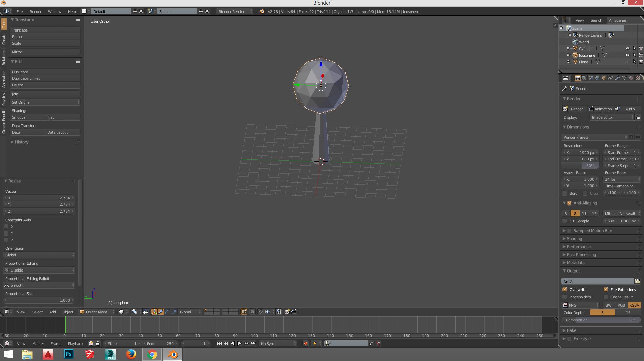This screenshot has height=361, width=644.
Task: Open the Marker menu in timeline
Action: [38, 343]
